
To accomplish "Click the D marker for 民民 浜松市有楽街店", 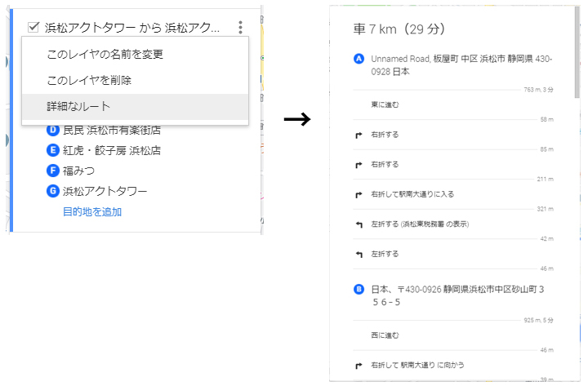I will [53, 130].
